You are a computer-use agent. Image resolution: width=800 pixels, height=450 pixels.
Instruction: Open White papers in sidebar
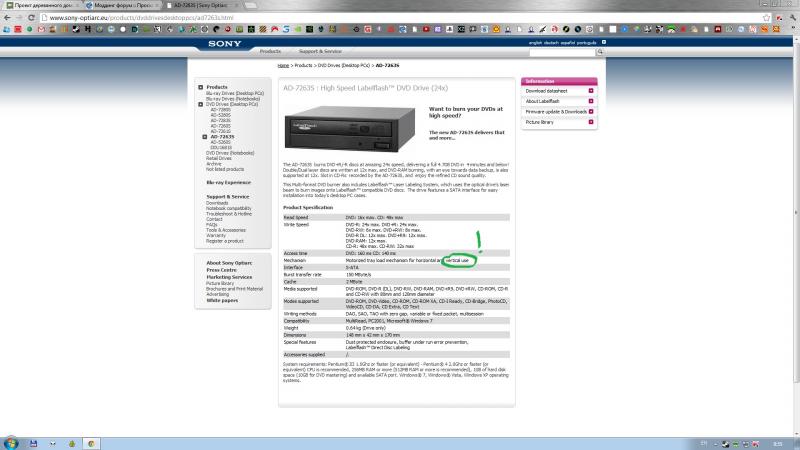(222, 301)
